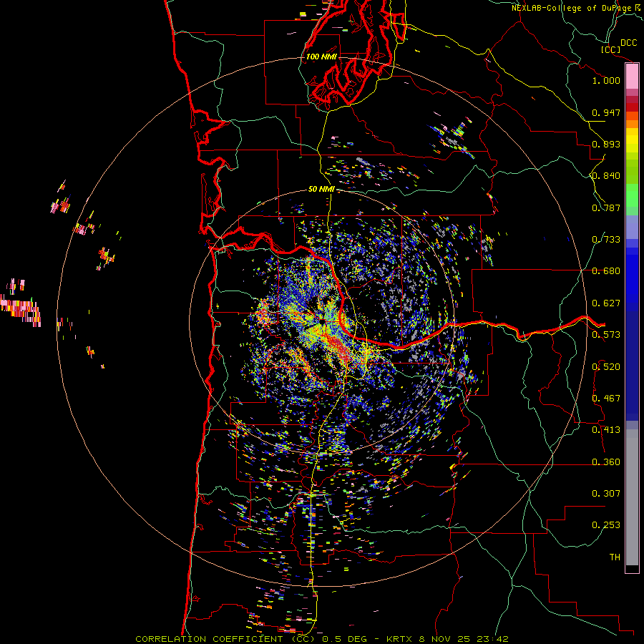This screenshot has width=644, height=644.
Task: Click the DCC product label
Action: [x=628, y=43]
